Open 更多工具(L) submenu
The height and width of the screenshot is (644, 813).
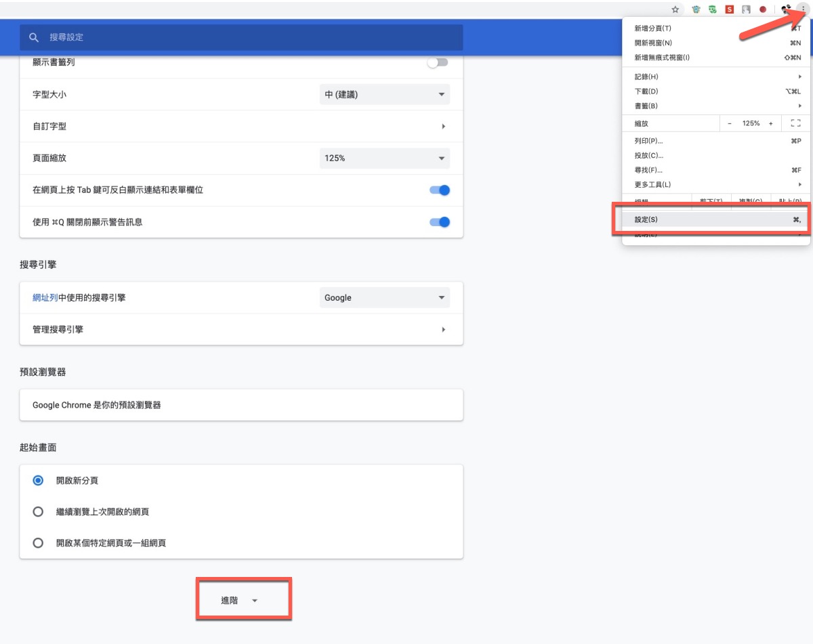(x=716, y=184)
